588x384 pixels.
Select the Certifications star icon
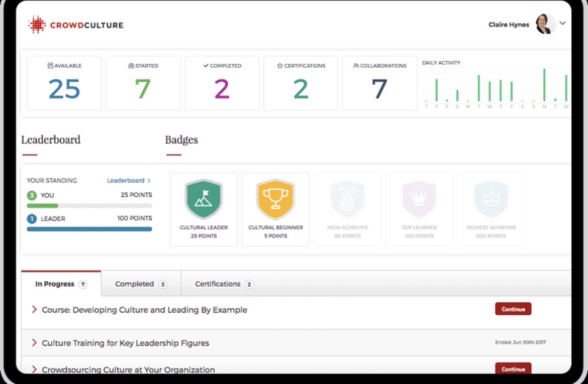click(279, 65)
